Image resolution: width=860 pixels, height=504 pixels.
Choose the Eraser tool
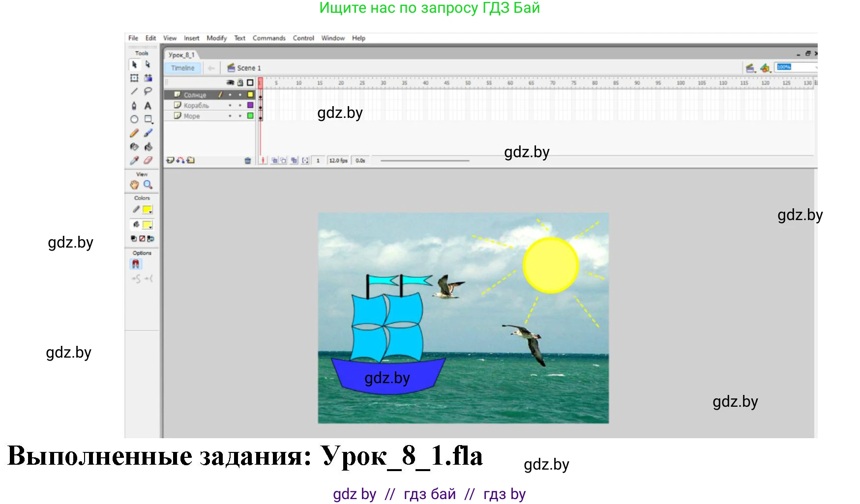click(148, 160)
